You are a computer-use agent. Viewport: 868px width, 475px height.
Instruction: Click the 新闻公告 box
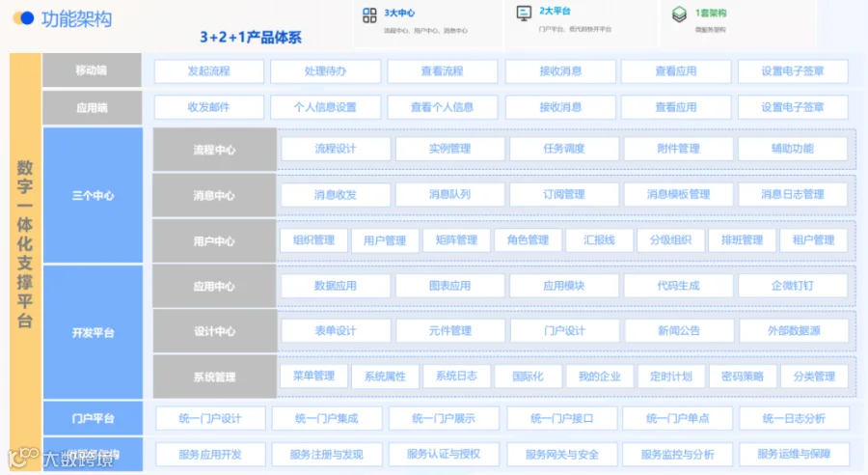(x=679, y=331)
